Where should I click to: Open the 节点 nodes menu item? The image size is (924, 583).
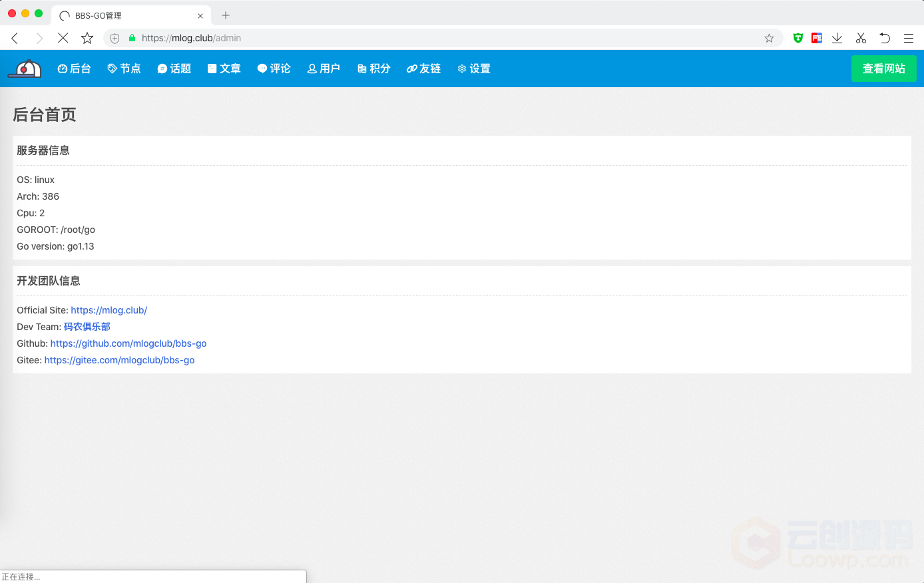[x=124, y=69]
